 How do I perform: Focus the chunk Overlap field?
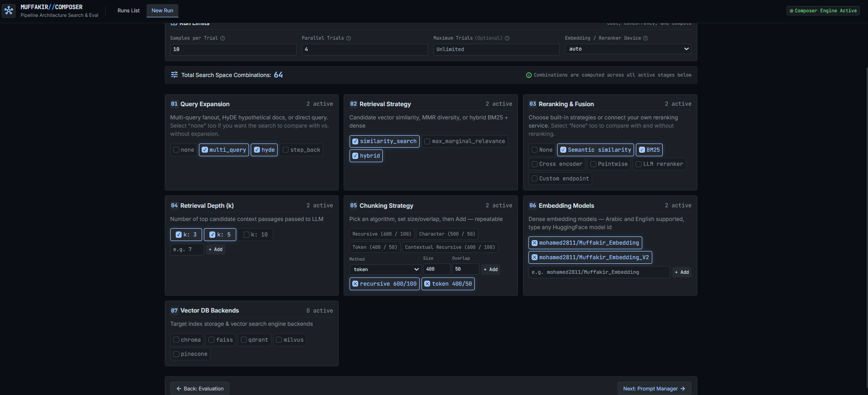(x=465, y=269)
